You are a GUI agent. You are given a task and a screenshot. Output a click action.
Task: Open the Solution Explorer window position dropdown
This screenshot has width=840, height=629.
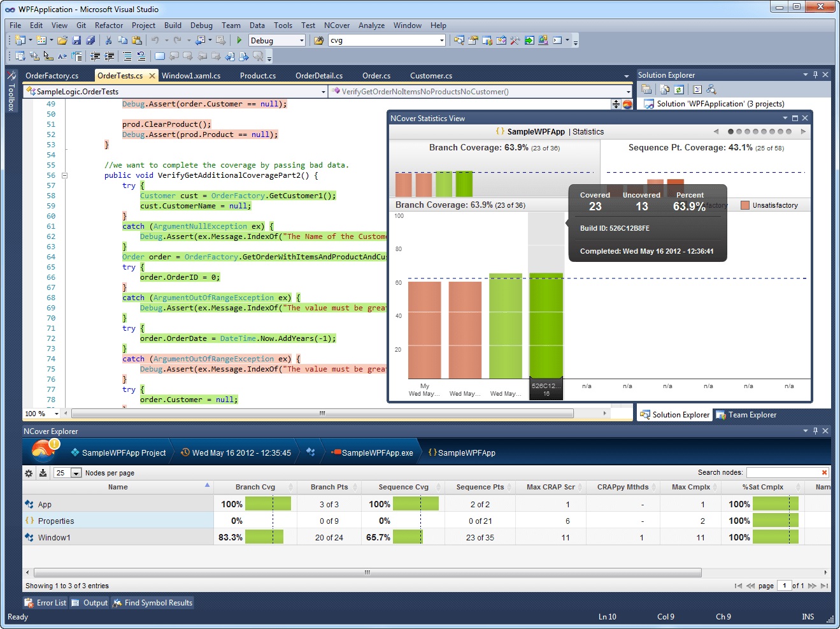point(806,75)
